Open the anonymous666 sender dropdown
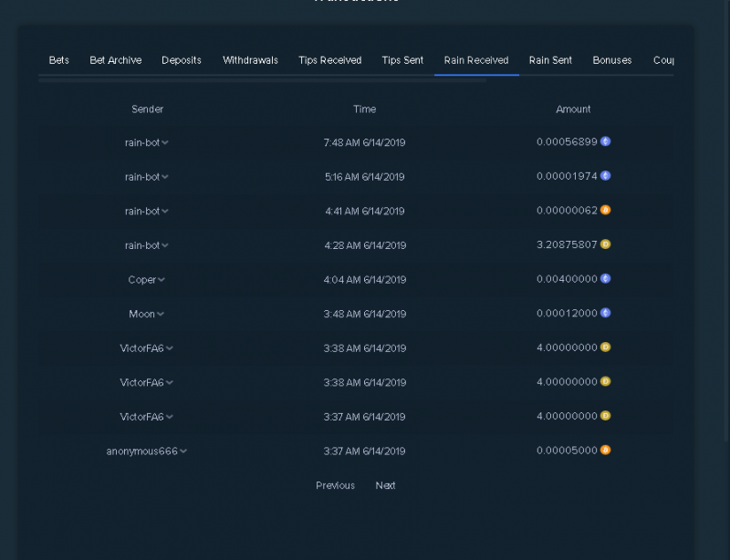The height and width of the screenshot is (560, 730). [183, 451]
